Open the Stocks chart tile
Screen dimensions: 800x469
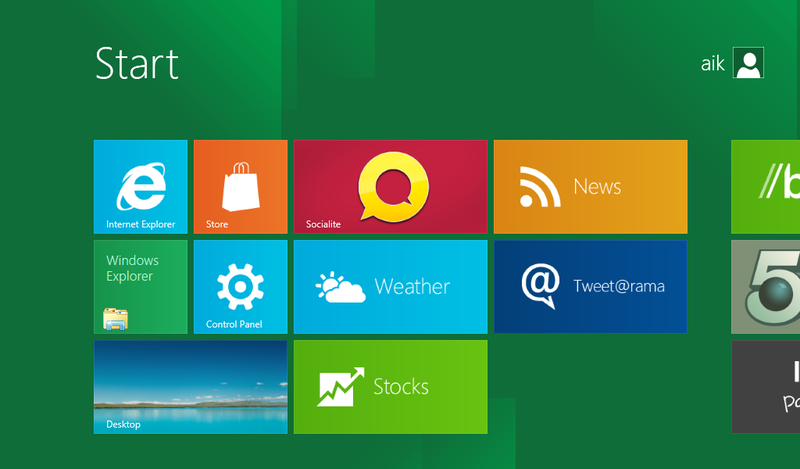click(x=390, y=387)
